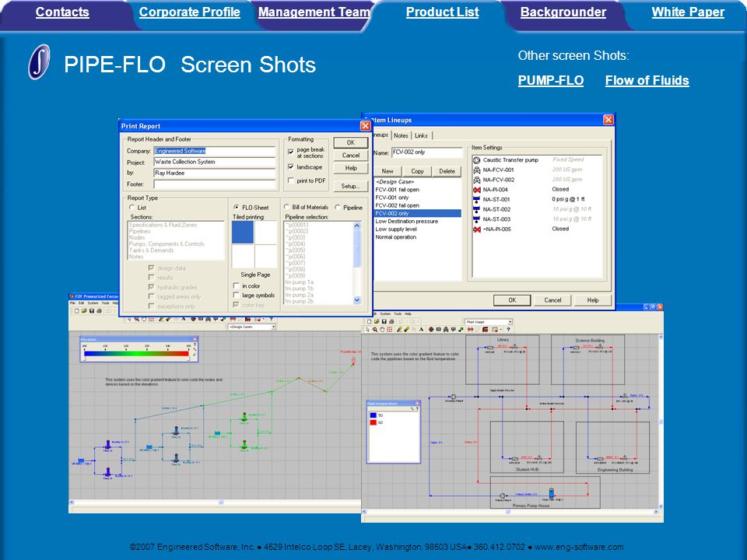This screenshot has height=560, width=747.
Task: Click Save disk icon in right PIPE-FLO window
Action: [x=384, y=321]
